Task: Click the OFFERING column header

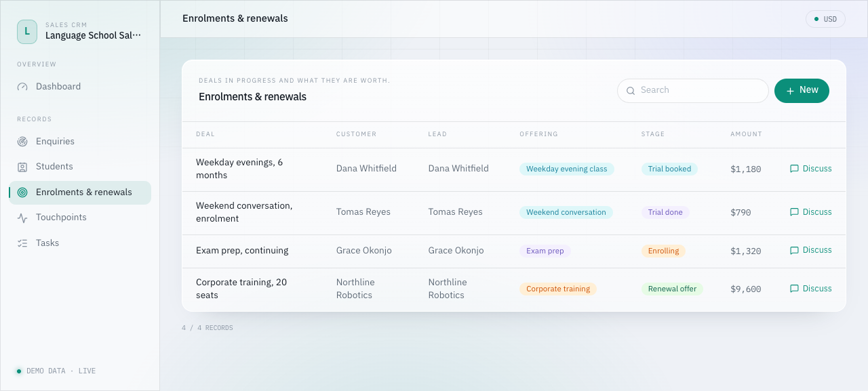Action: (x=538, y=134)
